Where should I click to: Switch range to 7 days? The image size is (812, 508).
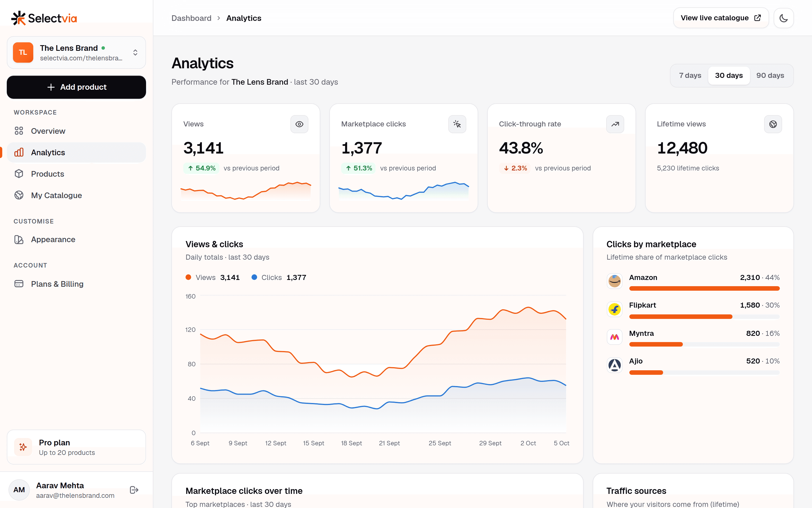click(x=690, y=75)
